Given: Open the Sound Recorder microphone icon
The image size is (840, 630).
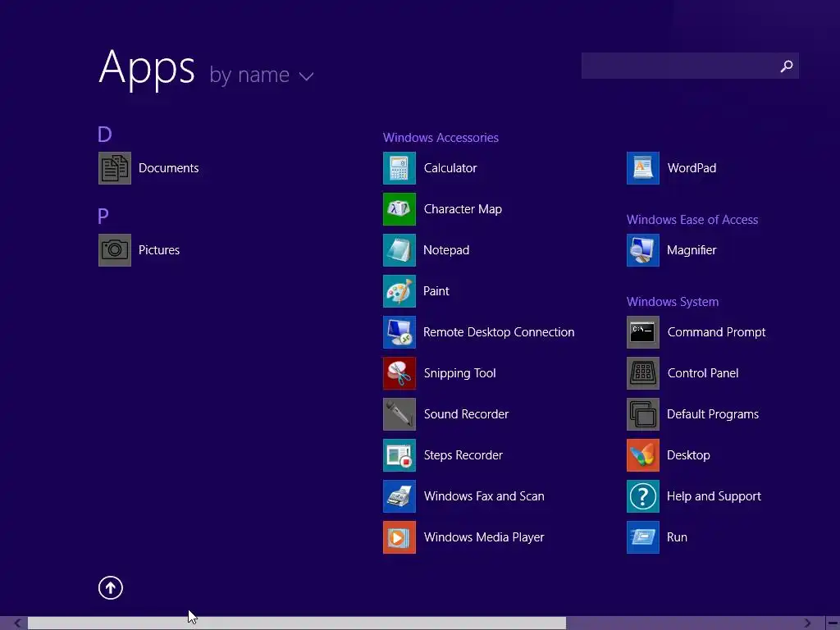Looking at the screenshot, I should click(399, 414).
